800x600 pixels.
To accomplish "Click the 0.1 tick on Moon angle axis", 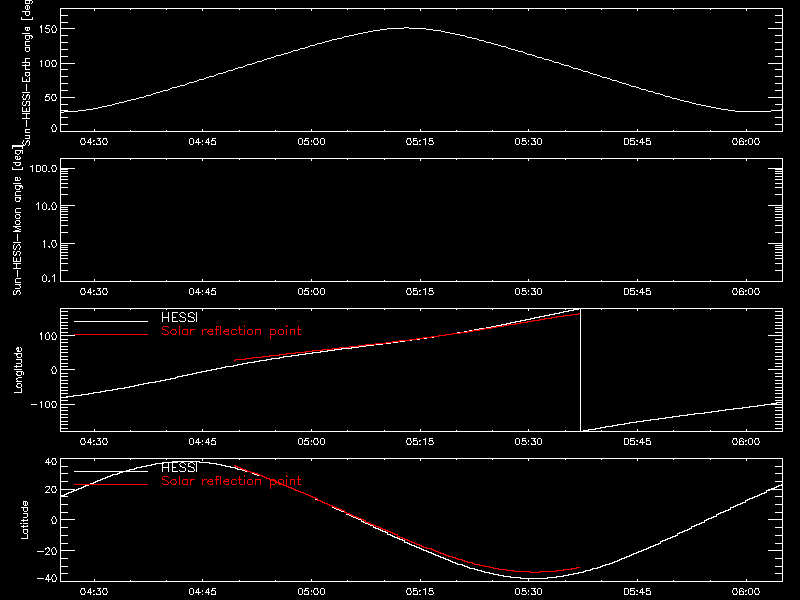I will click(x=49, y=278).
